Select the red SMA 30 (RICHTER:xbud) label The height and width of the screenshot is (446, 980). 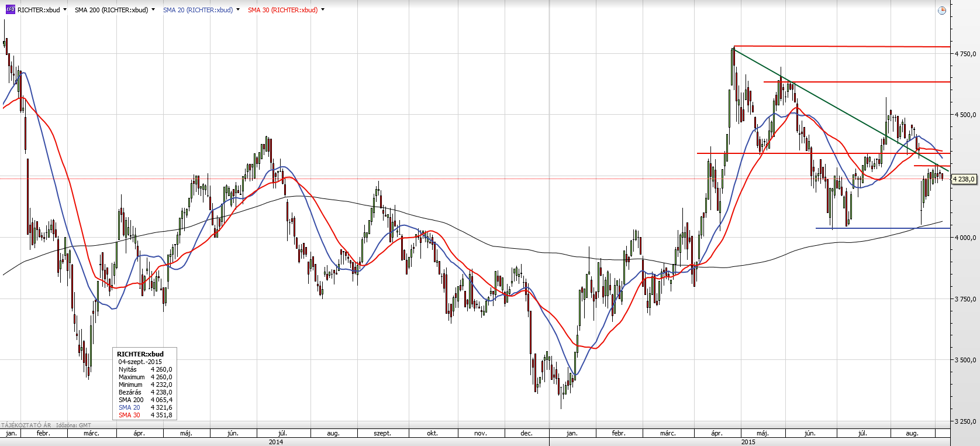click(x=283, y=10)
